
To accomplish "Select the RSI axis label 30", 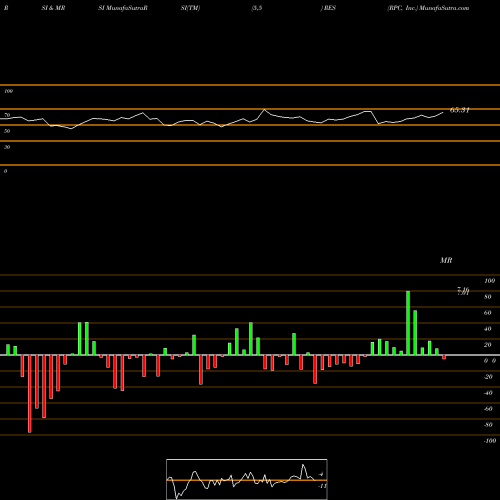I will click(7, 147).
